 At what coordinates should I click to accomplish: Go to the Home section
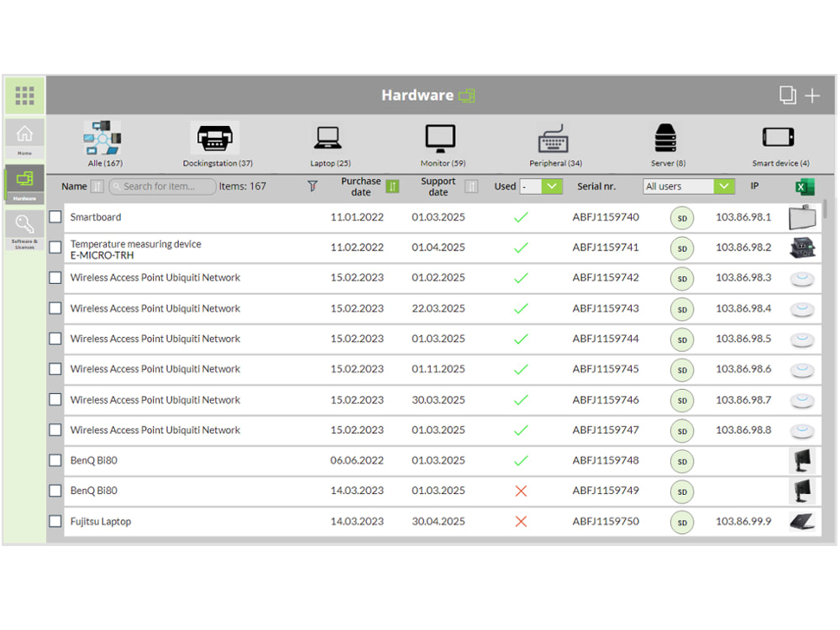[24, 136]
